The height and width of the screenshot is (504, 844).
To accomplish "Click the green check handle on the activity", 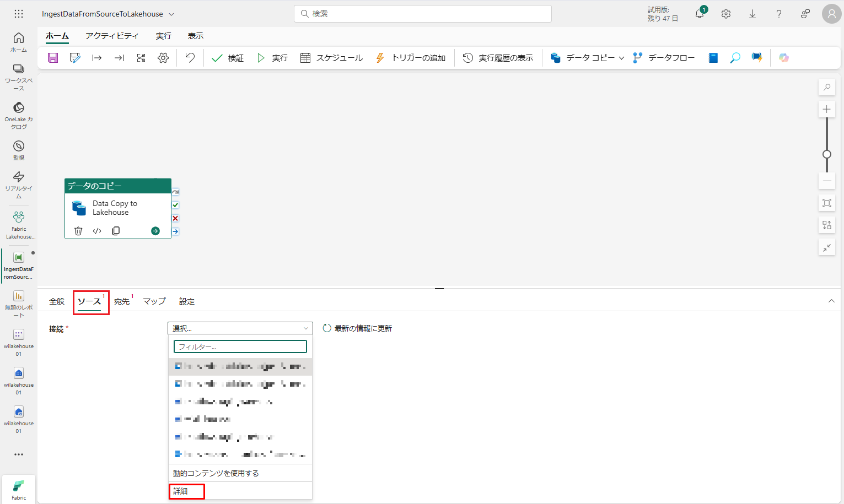I will [x=175, y=205].
